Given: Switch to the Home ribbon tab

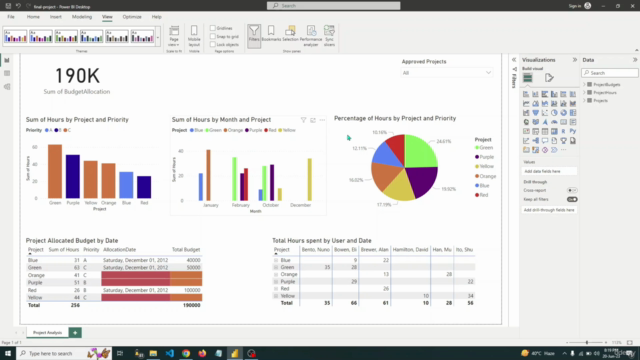Looking at the screenshot, I should click(33, 17).
